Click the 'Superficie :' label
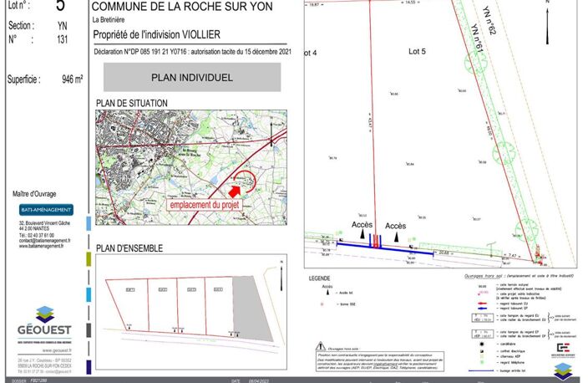This screenshot has height=383, width=588. 23,79
